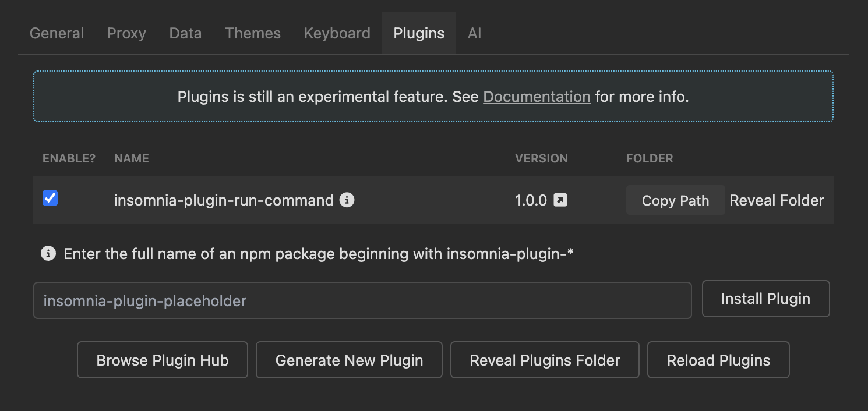Click Generate New Plugin
Screen dimensions: 868x411
pyautogui.click(x=349, y=360)
